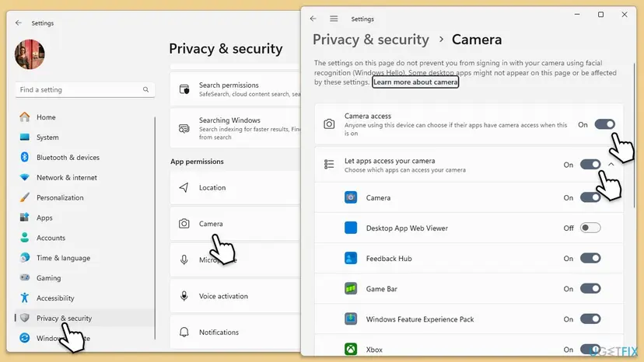644x362 pixels.
Task: Click Privacy & security breadcrumb in Camera window
Action: click(371, 40)
